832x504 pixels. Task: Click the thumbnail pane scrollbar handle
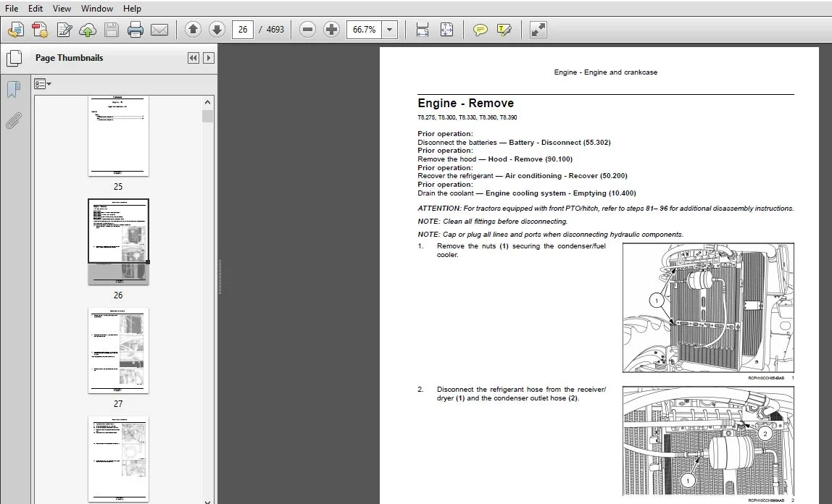pos(207,116)
